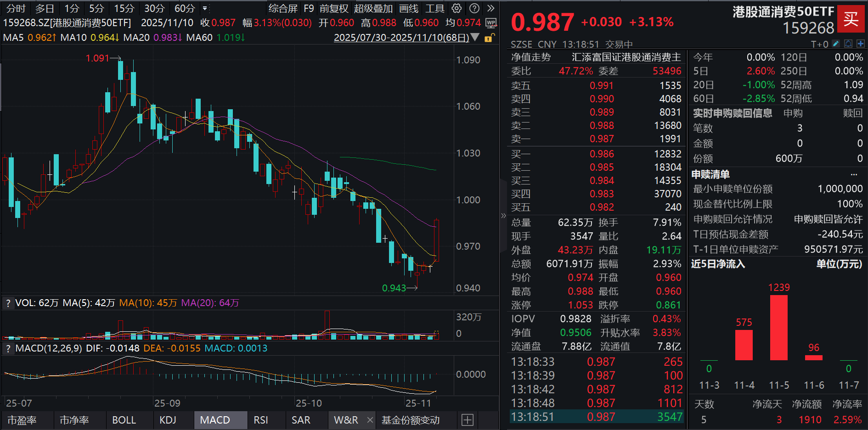
Task: Select SAR indicator tab
Action: point(301,420)
